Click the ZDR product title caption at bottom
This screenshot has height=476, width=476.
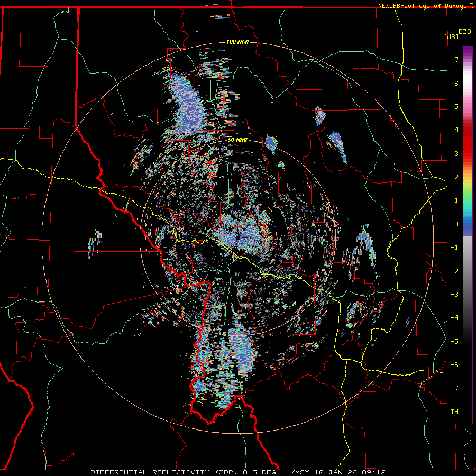click(237, 472)
